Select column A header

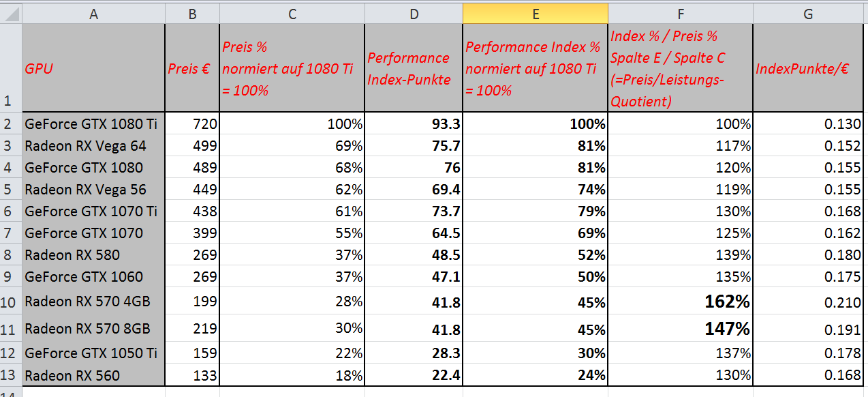93,14
